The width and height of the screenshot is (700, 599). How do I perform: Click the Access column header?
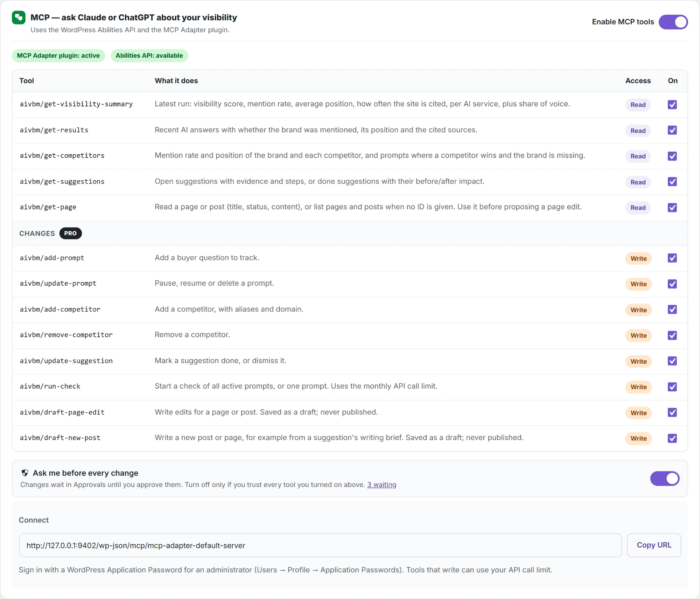coord(638,81)
